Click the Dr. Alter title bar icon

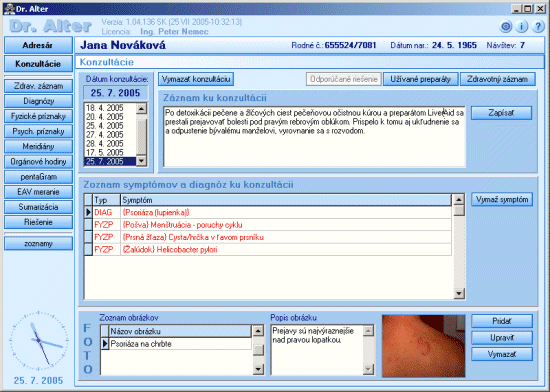click(9, 8)
